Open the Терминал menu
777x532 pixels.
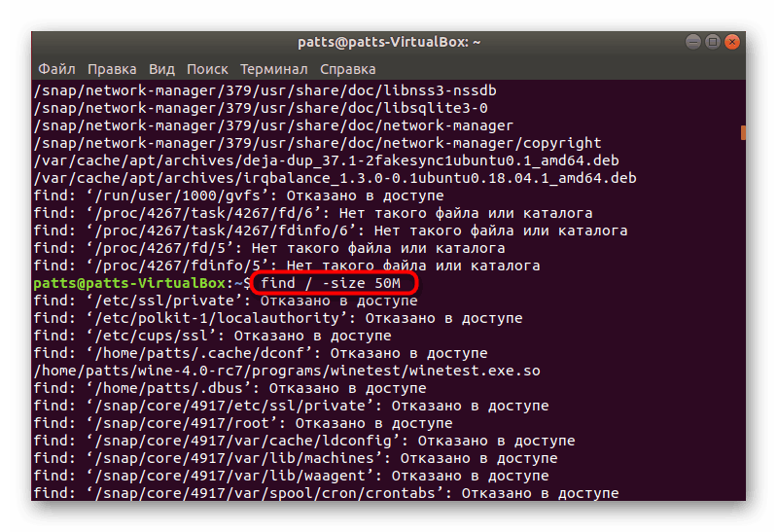click(273, 69)
